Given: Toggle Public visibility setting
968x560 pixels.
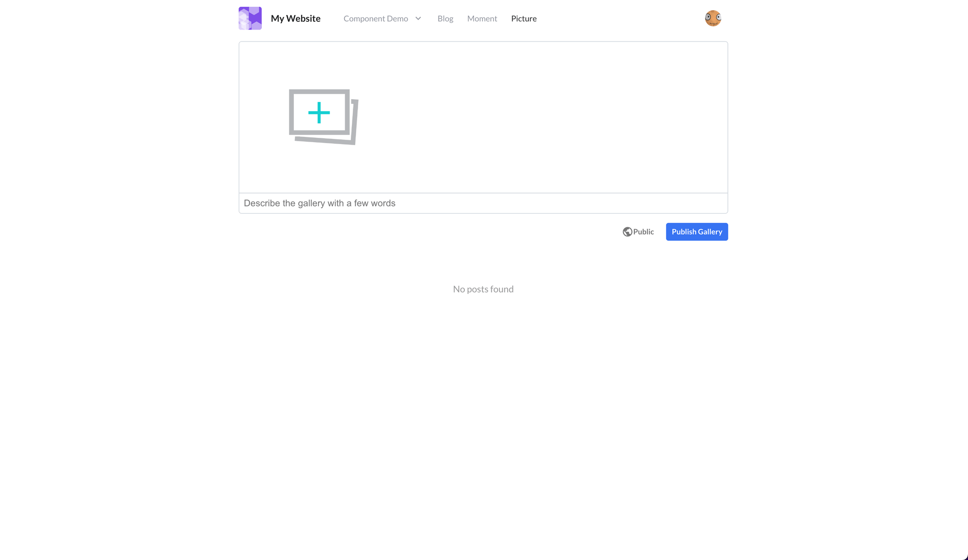Looking at the screenshot, I should pyautogui.click(x=638, y=231).
